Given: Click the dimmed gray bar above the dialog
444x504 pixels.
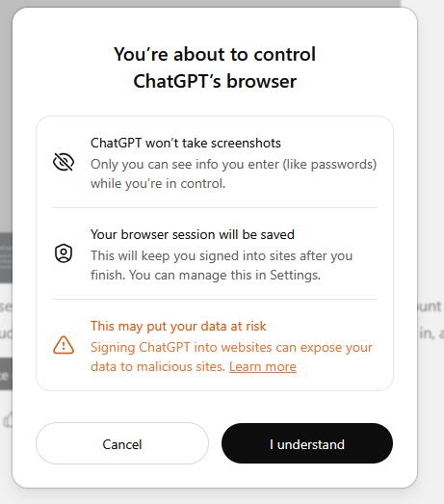Looking at the screenshot, I should pyautogui.click(x=205, y=3).
